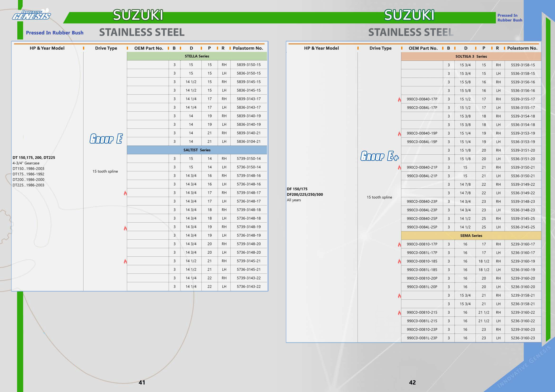Click the DT 150,175, 200, DT225 model heading
The height and width of the screenshot is (392, 555).
point(34,158)
